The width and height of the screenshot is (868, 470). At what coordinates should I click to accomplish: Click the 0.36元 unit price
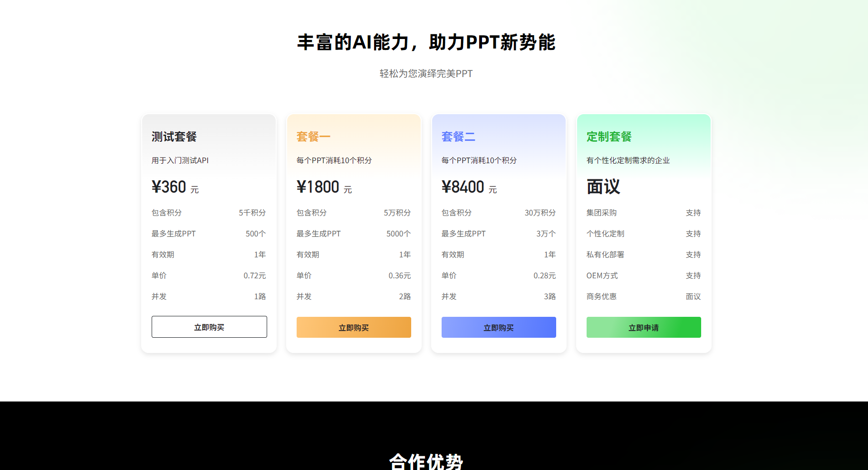[x=400, y=275]
